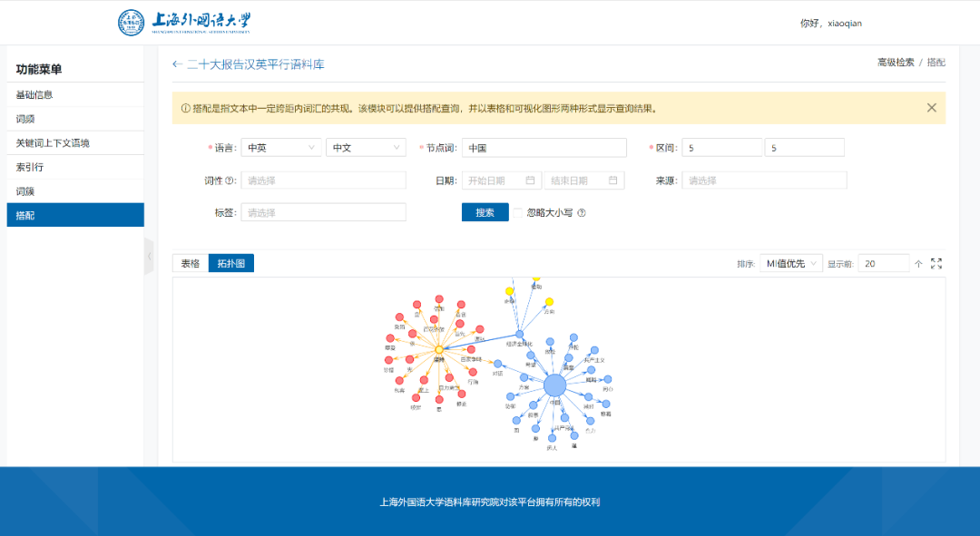Switch to the 表格 tab
Viewport: 980px width, 536px height.
pos(189,263)
